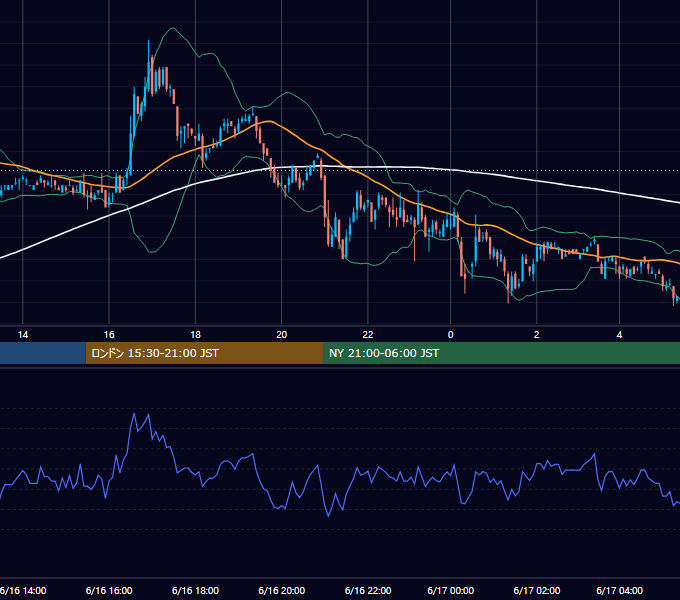This screenshot has height=600, width=680.
Task: Click the 6/16 18:00 date label
Action: (196, 590)
